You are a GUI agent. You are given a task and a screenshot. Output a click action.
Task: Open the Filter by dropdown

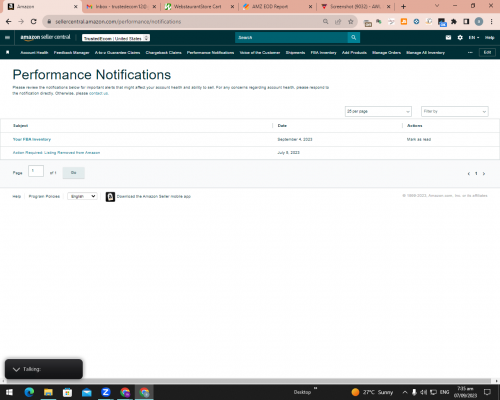click(x=455, y=111)
